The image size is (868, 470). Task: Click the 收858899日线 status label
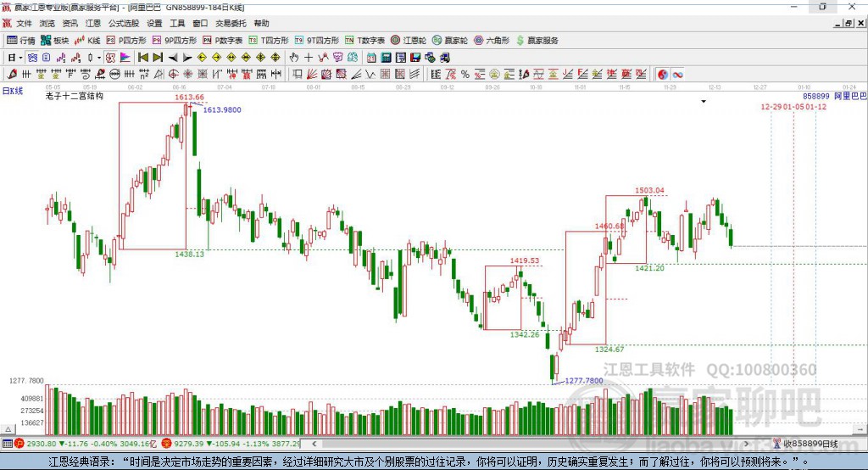pyautogui.click(x=810, y=444)
